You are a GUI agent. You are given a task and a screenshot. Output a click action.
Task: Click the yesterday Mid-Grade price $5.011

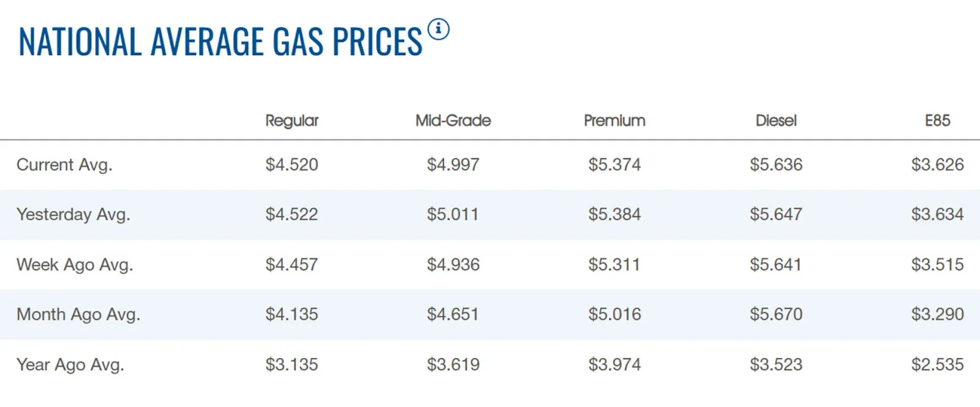click(453, 214)
